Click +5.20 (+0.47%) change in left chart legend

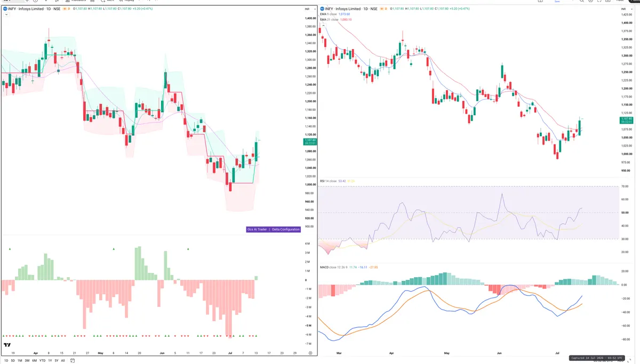[x=142, y=9]
